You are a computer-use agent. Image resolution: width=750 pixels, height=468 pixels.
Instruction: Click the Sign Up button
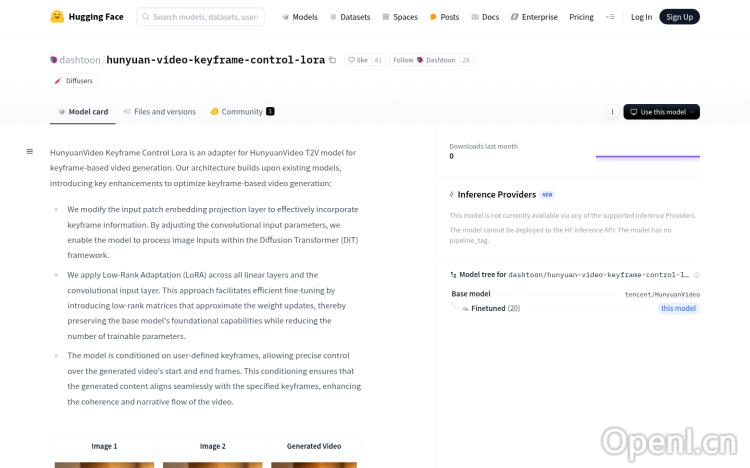click(x=679, y=17)
